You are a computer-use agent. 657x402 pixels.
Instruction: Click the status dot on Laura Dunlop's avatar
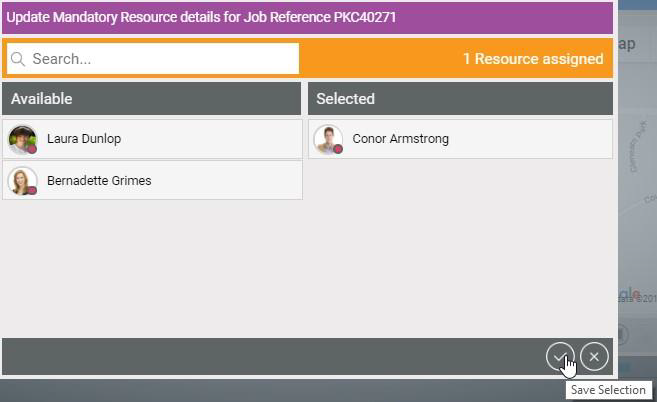pyautogui.click(x=32, y=149)
